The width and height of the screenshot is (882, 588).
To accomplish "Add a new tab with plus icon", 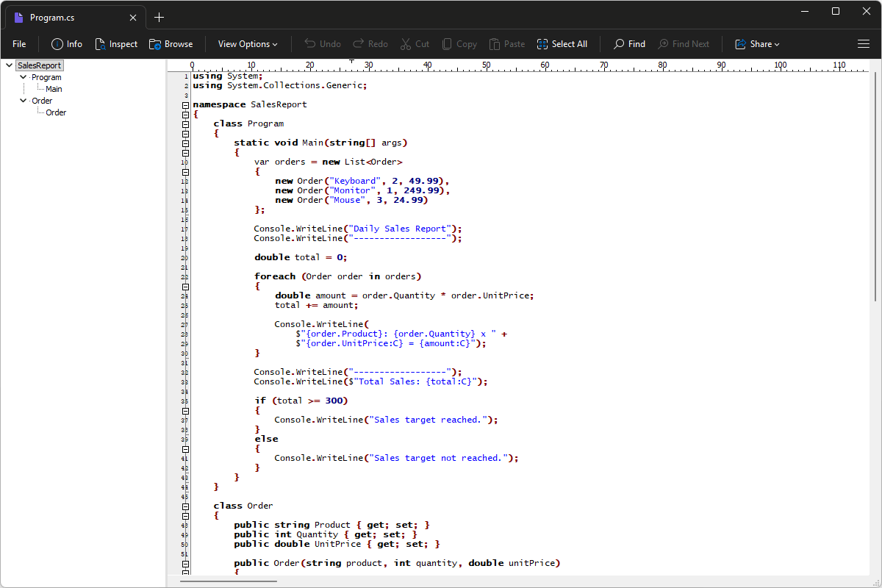I will (x=159, y=18).
